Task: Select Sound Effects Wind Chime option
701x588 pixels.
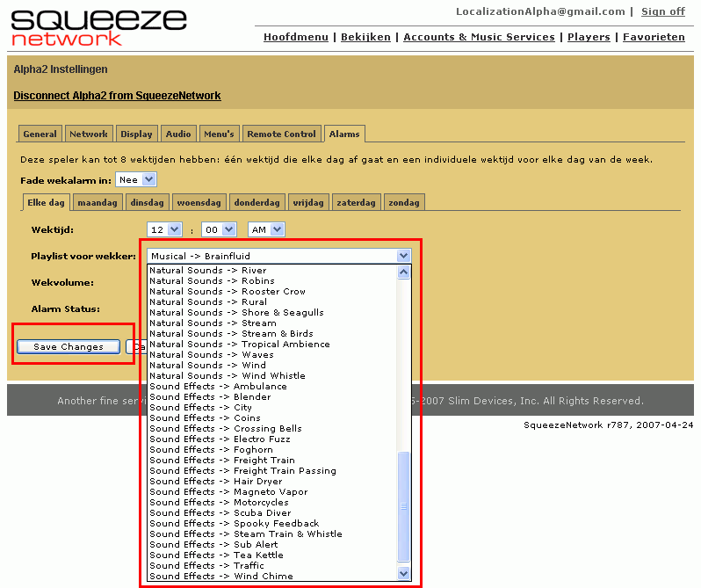Action: pos(220,577)
